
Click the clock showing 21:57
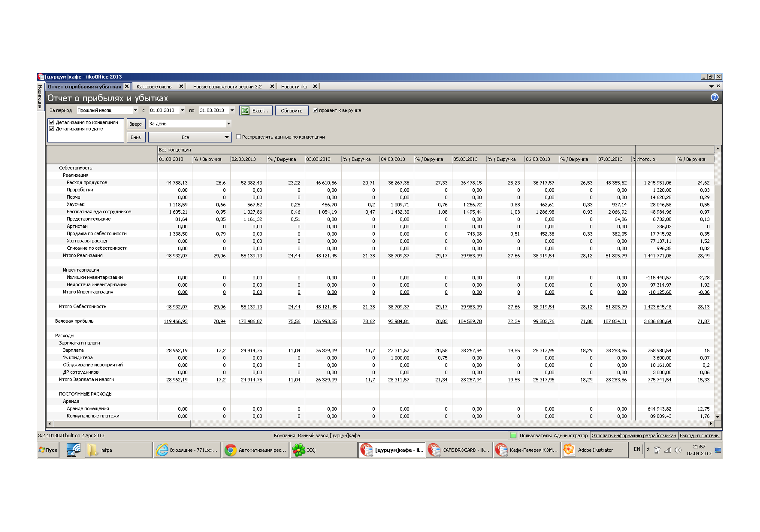click(699, 447)
